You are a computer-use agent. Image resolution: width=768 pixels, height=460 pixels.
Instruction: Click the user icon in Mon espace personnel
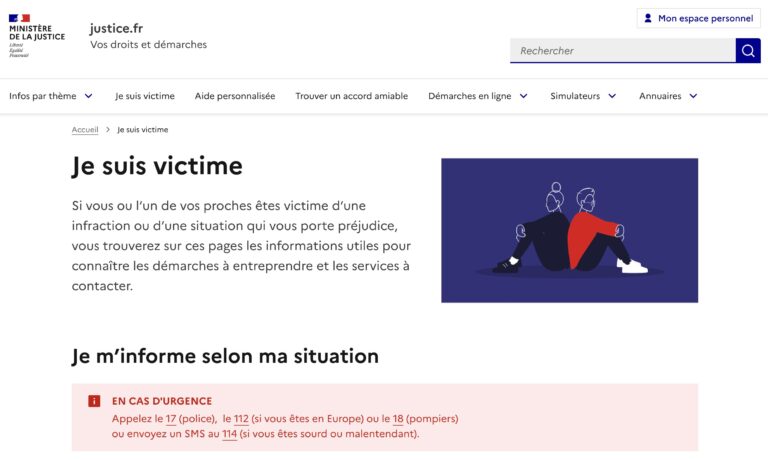tap(648, 18)
